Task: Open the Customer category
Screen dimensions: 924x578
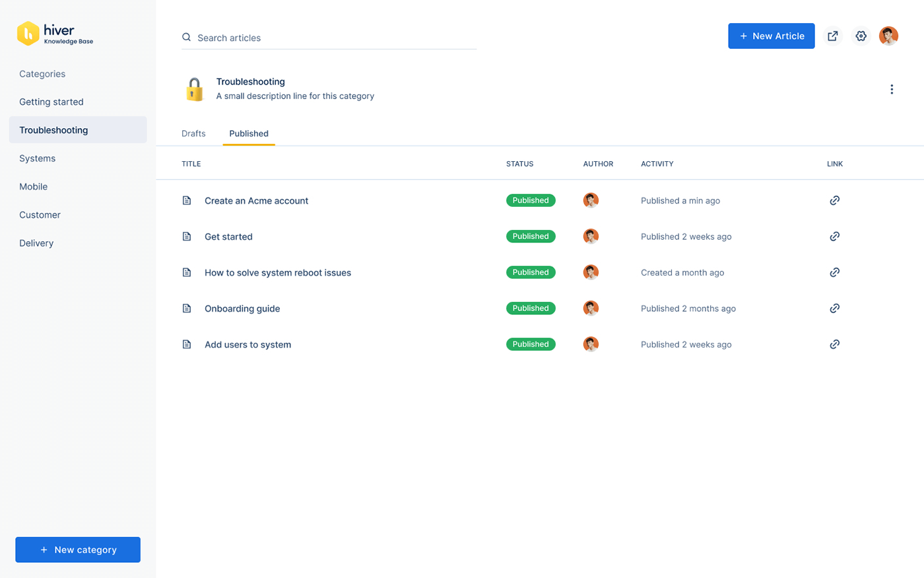Action: coord(40,215)
